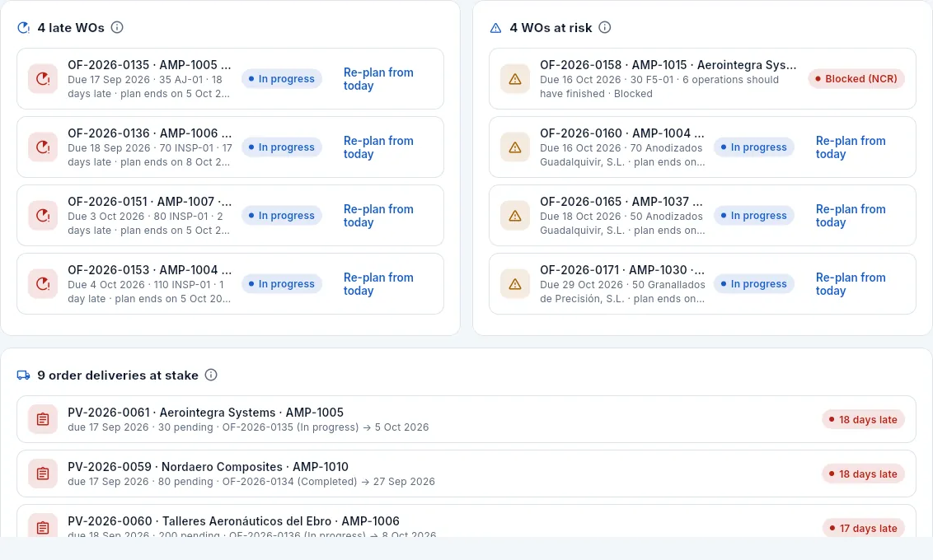Click info icon beside '9 order deliveries at stake'
The height and width of the screenshot is (560, 933).
pos(211,375)
